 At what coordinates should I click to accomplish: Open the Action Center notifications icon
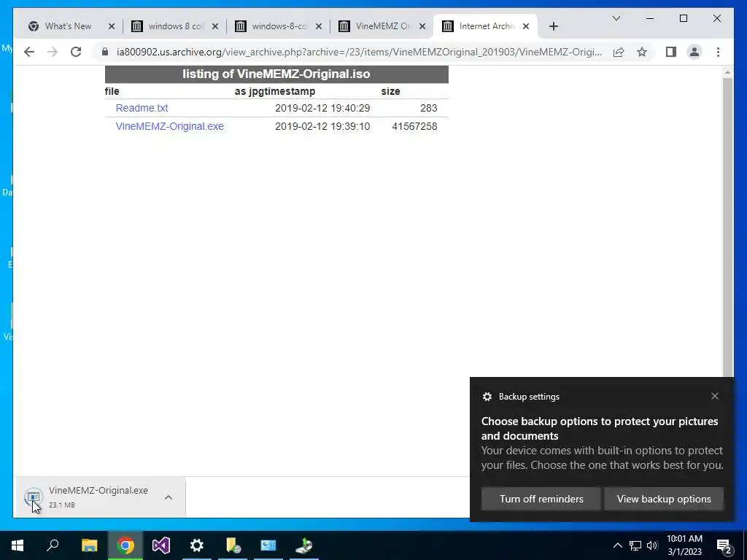click(x=724, y=545)
